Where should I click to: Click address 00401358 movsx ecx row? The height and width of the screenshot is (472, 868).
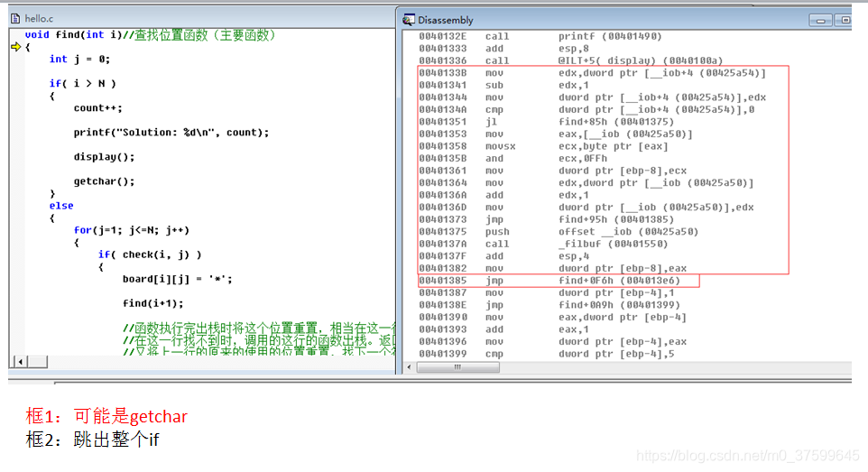coord(543,145)
